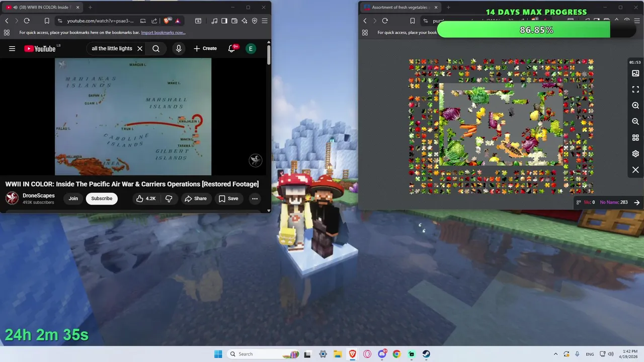This screenshot has width=644, height=362.
Task: Open Brave Shields in YouTube window
Action: pyautogui.click(x=167, y=21)
